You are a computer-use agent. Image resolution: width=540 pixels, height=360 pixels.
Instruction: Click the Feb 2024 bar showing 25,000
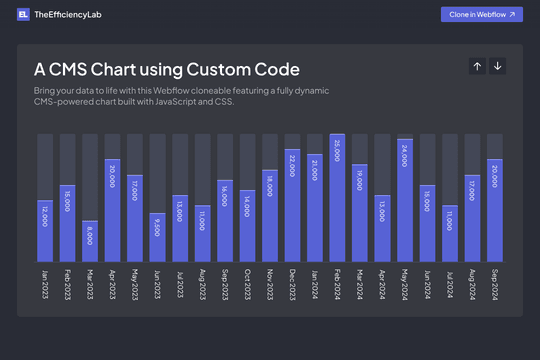click(x=337, y=198)
